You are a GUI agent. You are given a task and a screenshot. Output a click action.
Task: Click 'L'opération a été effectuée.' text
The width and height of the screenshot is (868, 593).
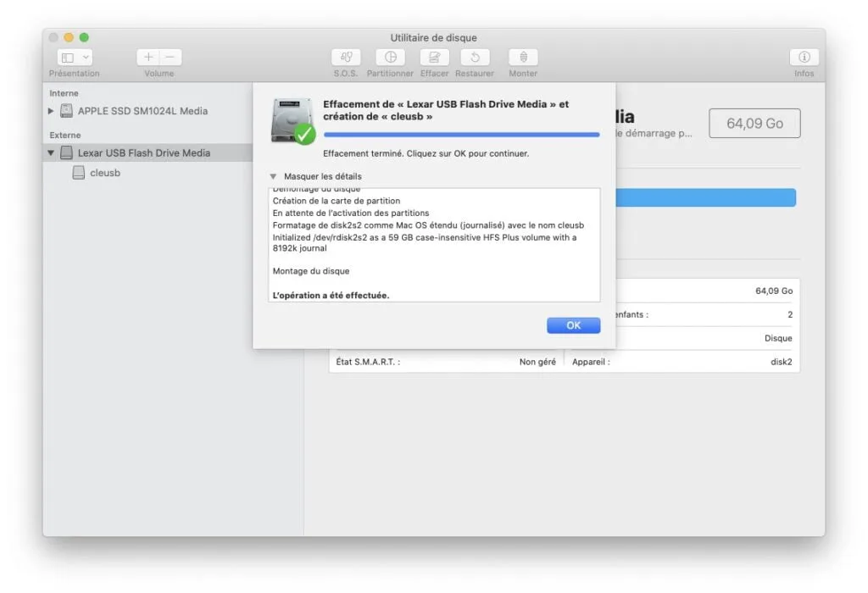[331, 296]
